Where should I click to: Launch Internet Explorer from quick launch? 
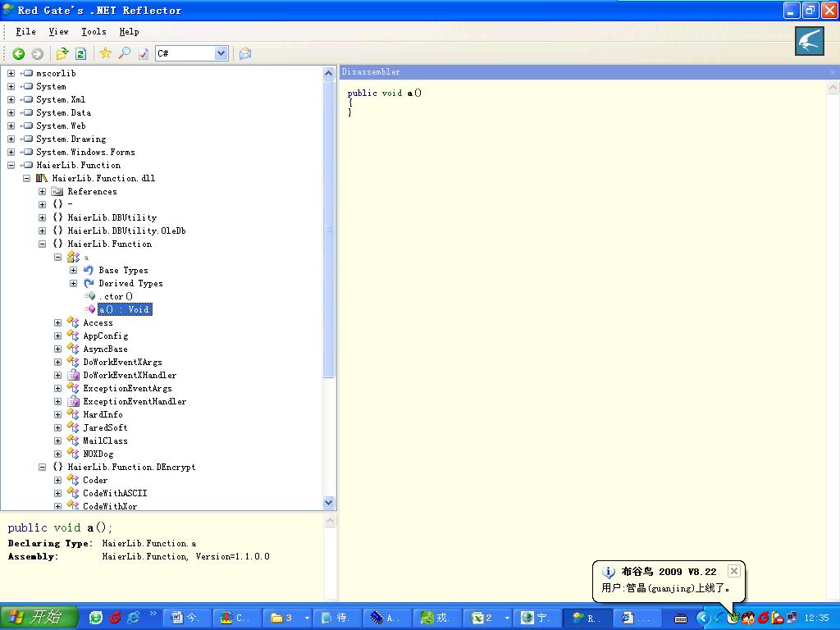pos(132,618)
